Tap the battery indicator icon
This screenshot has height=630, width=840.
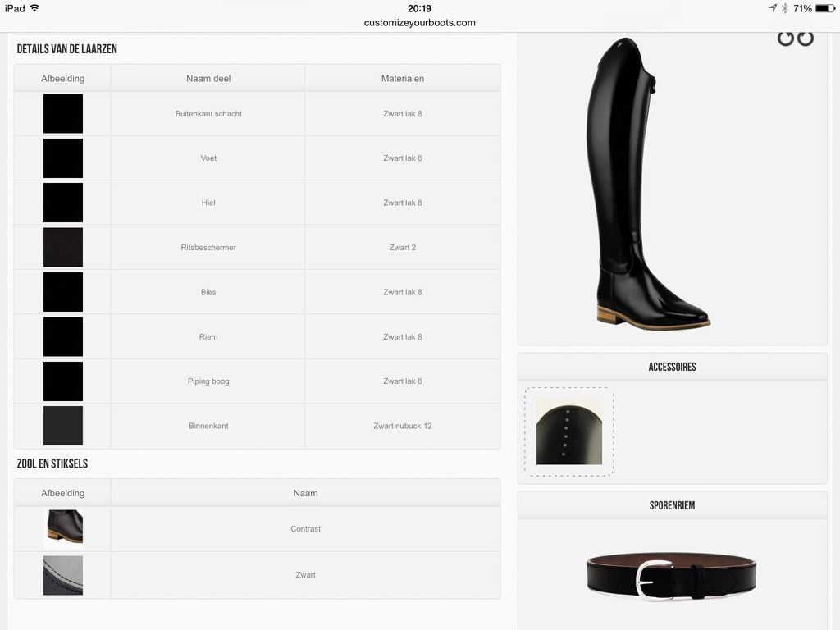pos(825,8)
